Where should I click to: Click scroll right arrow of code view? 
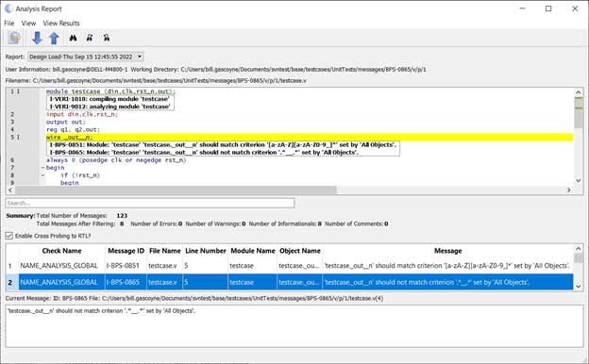pos(569,190)
